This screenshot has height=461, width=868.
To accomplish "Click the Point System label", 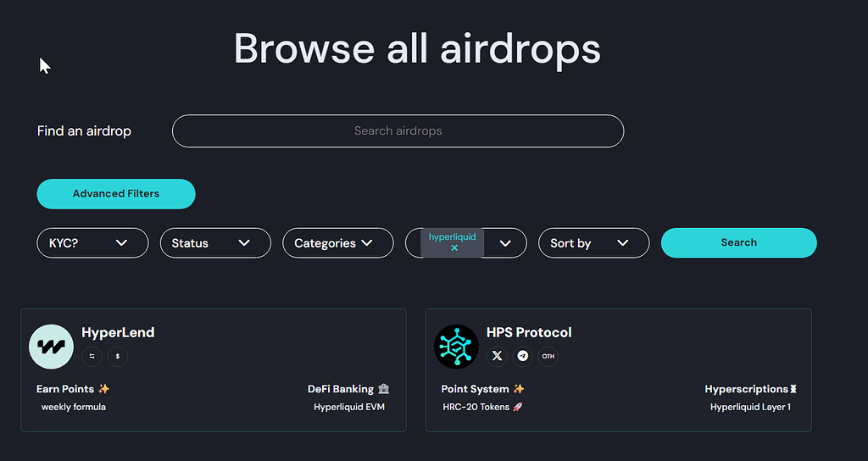I will [x=482, y=389].
